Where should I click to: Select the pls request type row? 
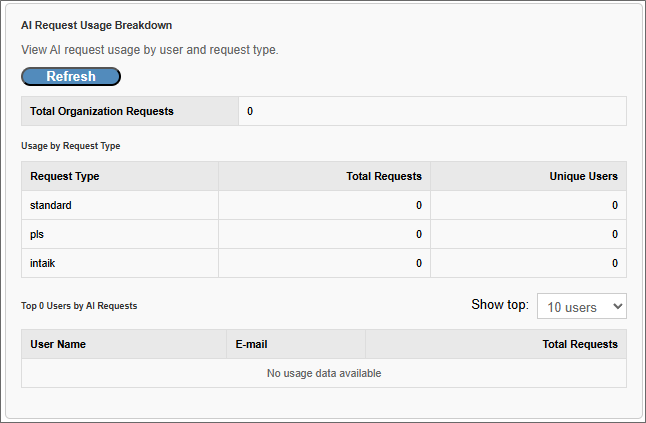39,234
